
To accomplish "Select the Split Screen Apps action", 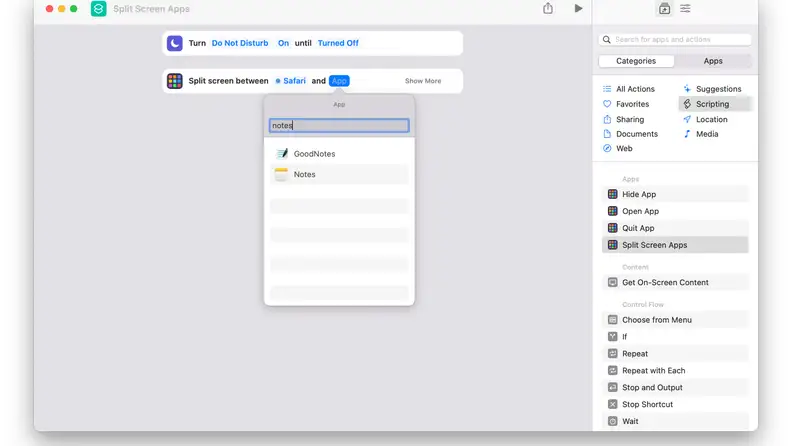I will click(675, 245).
